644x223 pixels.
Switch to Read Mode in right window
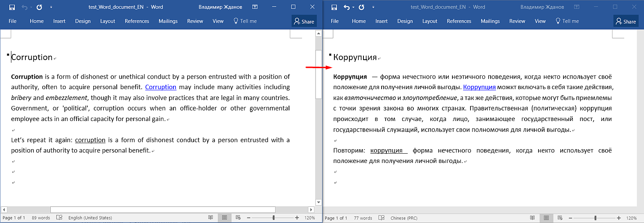tap(533, 218)
